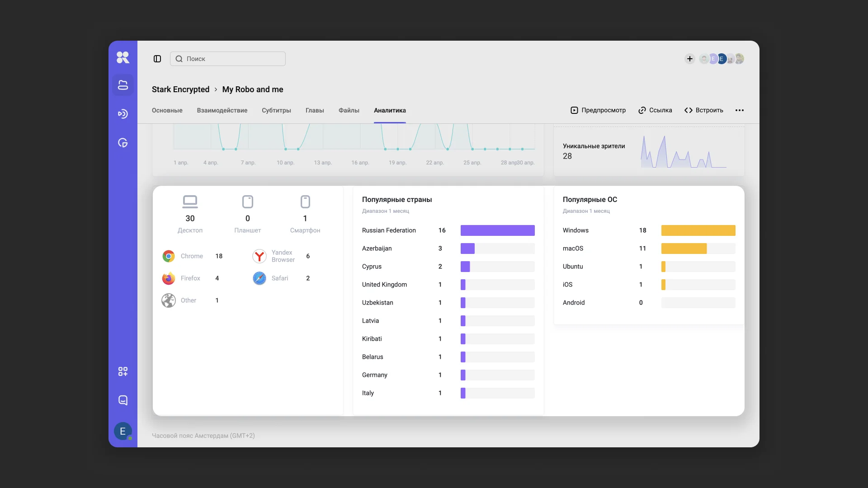Toggle sidebar panel collapse icon
This screenshot has height=488, width=868.
click(157, 59)
